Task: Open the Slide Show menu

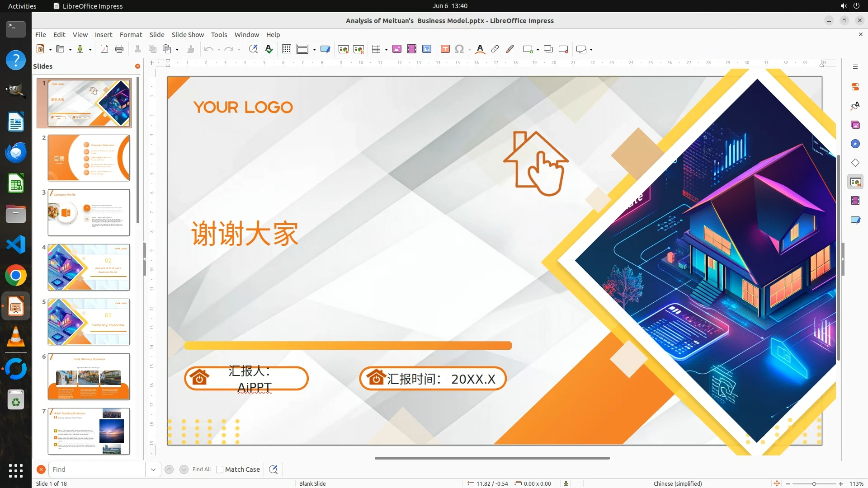Action: pyautogui.click(x=188, y=35)
